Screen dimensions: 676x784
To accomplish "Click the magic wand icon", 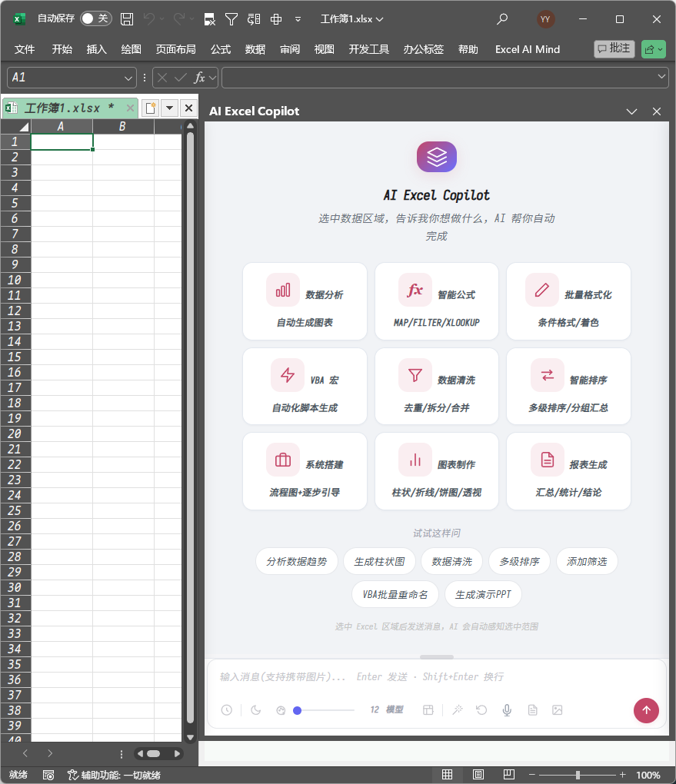I will tap(458, 710).
